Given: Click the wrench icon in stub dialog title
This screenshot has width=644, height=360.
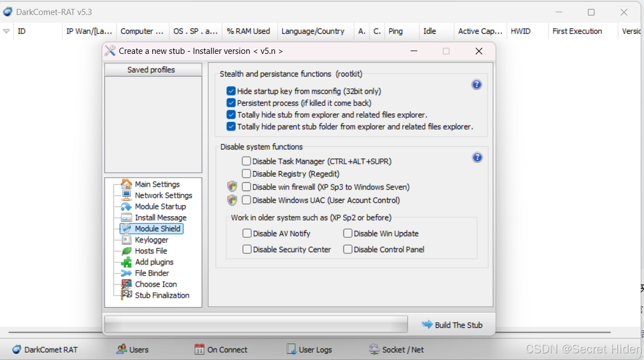Looking at the screenshot, I should click(110, 51).
